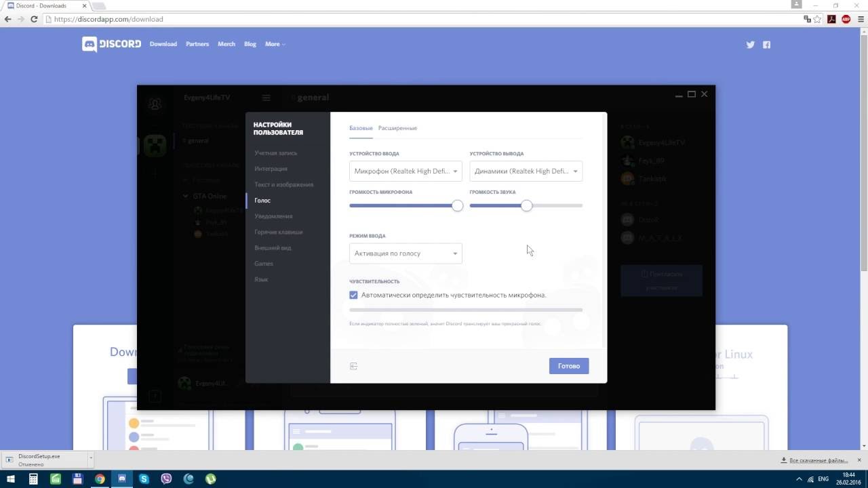Screen dimensions: 868x488
Task: Launch Calculator from the taskbar
Action: pos(33,479)
